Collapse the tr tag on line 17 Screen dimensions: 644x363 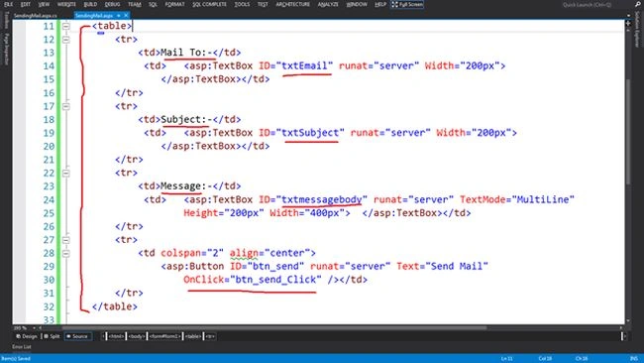coord(65,106)
